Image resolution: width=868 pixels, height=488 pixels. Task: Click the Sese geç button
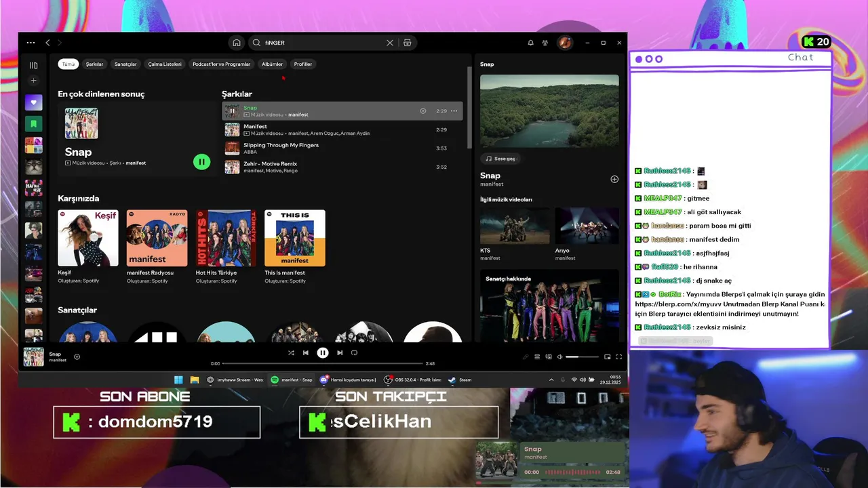500,159
